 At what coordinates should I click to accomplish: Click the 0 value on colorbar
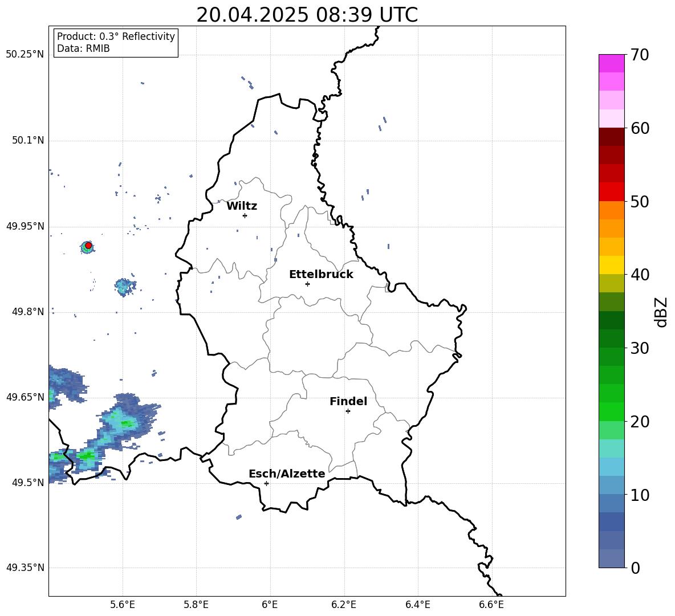635,568
